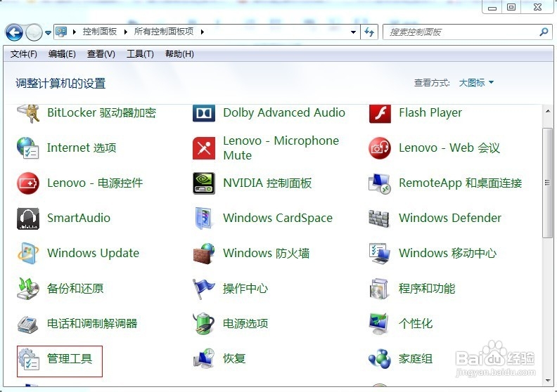The height and width of the screenshot is (392, 557).
Task: Open the NVIDIA 控制面板 icon
Action: pyautogui.click(x=204, y=183)
